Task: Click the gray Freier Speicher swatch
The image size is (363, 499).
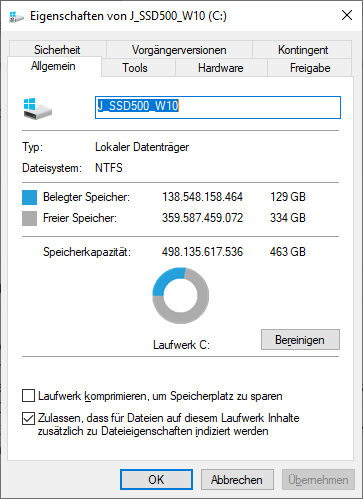Action: click(x=29, y=219)
